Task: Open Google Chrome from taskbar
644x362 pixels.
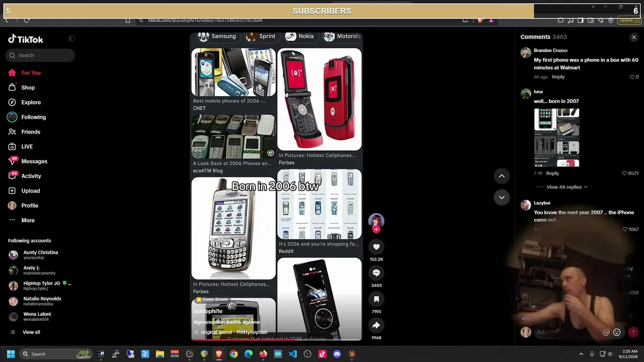Action: [234, 354]
